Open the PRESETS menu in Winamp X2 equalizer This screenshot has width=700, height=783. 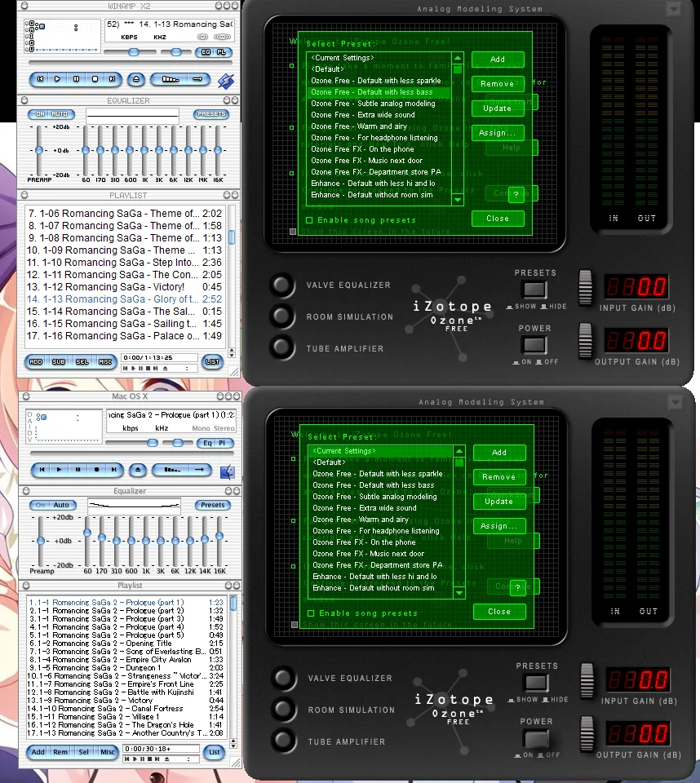click(x=211, y=114)
